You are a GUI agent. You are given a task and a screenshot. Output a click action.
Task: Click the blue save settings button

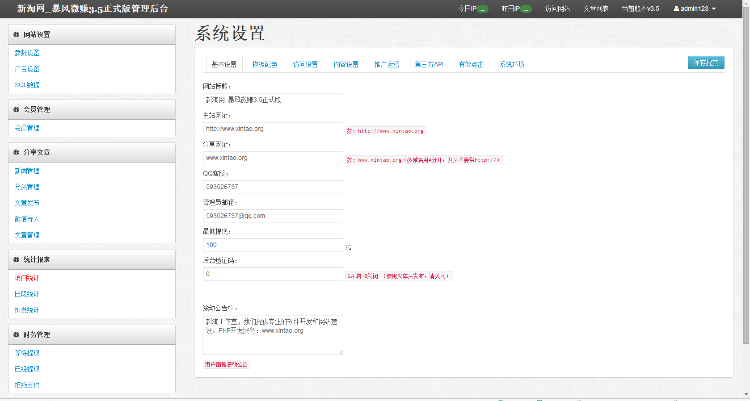click(x=706, y=63)
